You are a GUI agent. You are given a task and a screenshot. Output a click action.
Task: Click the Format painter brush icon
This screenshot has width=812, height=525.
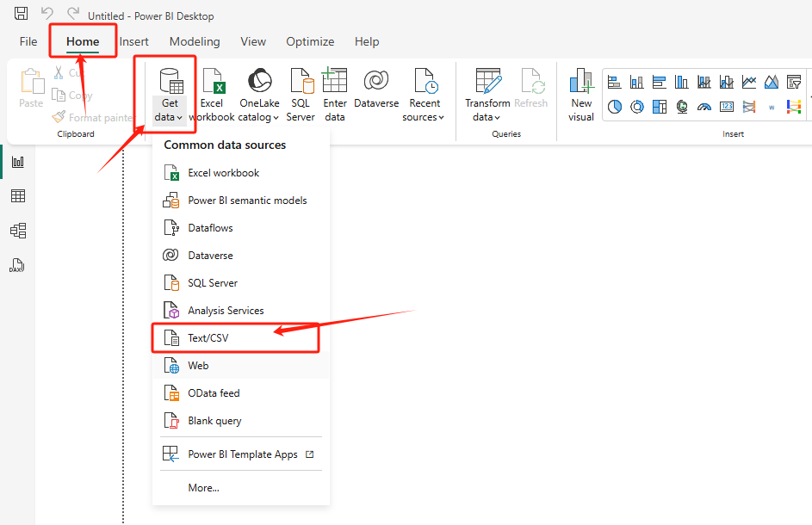[59, 117]
